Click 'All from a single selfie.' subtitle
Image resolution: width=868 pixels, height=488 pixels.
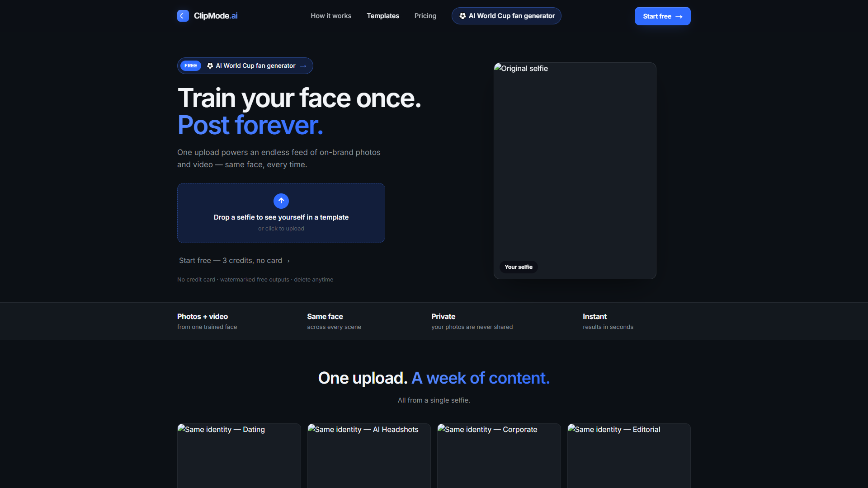click(x=434, y=400)
